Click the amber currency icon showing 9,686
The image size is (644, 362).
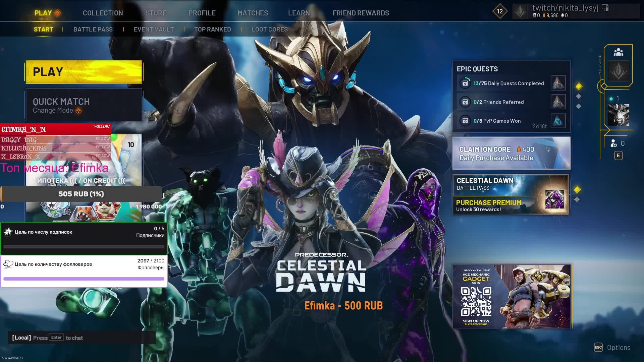point(544,15)
